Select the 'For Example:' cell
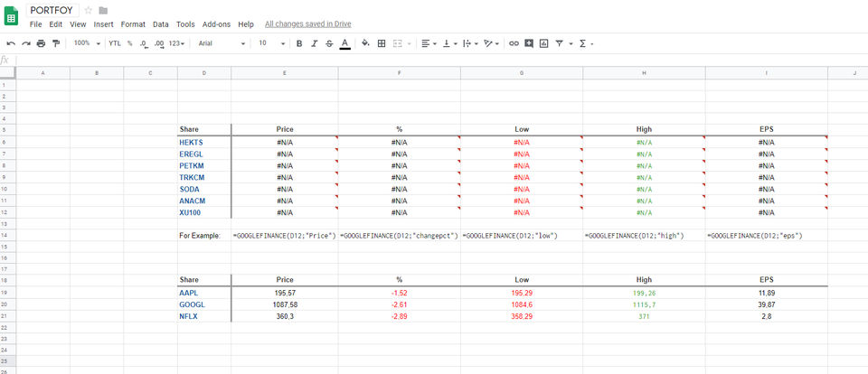 coord(204,236)
